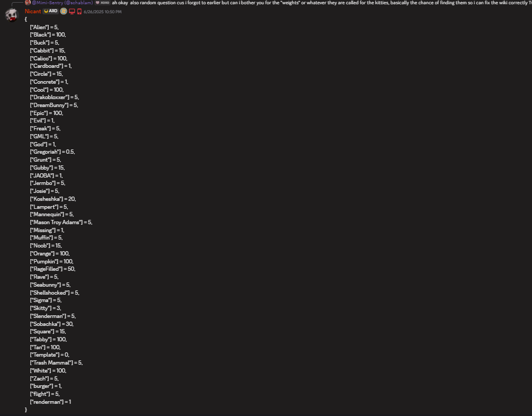Screen dimensions: 532x416
Task: Click the ["Gubby"] = 15 line
Action: (x=47, y=167)
